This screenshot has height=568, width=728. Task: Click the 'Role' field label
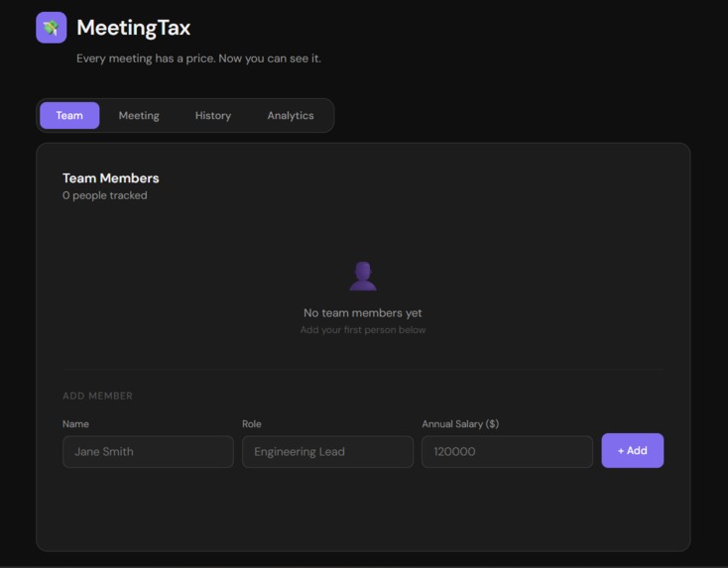coord(252,424)
